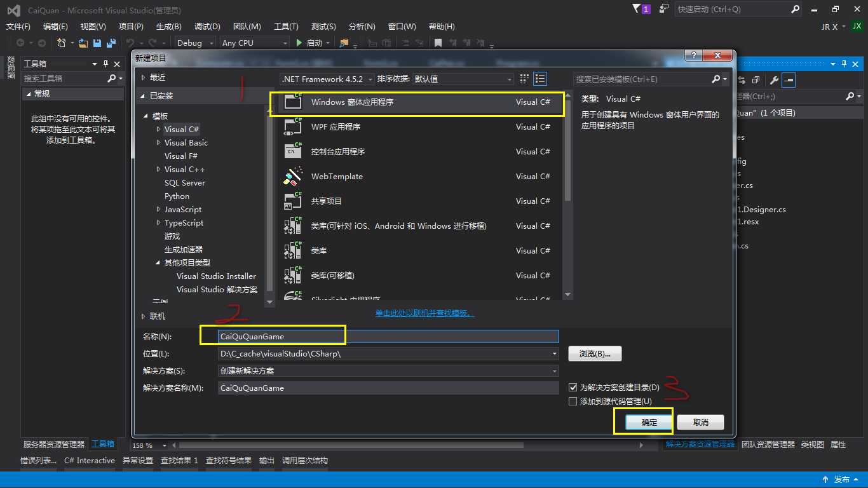Click the Visual Studio logo in title bar
Viewport: 868px width, 488px height.
click(x=13, y=10)
